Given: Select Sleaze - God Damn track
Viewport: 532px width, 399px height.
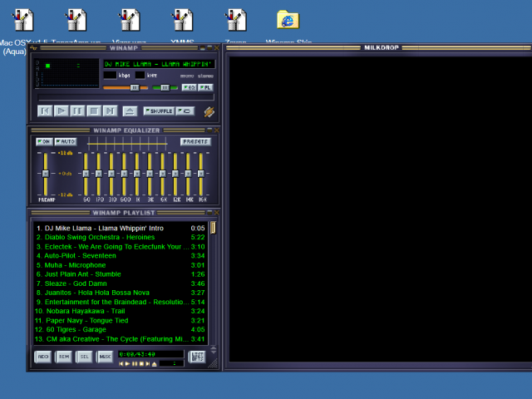Looking at the screenshot, I should tap(121, 283).
